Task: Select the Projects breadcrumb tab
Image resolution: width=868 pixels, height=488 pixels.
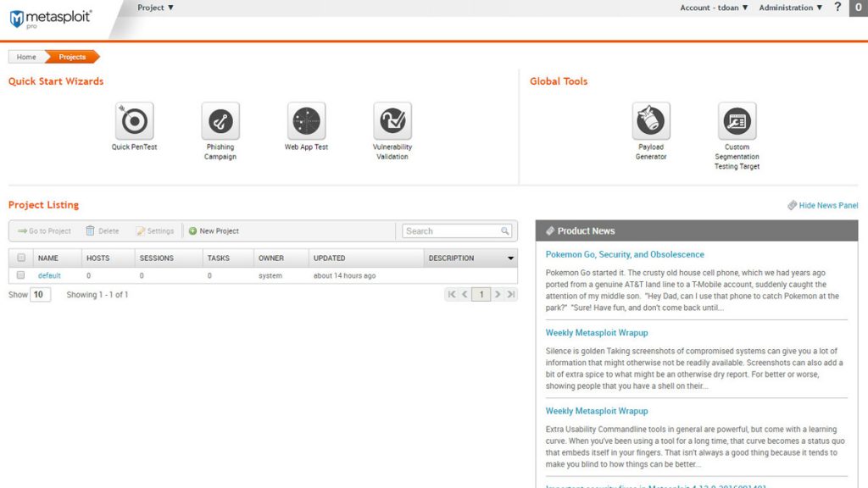Action: click(x=72, y=57)
